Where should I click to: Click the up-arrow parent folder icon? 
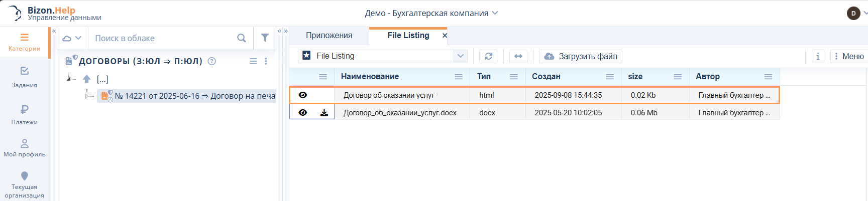coord(87,79)
